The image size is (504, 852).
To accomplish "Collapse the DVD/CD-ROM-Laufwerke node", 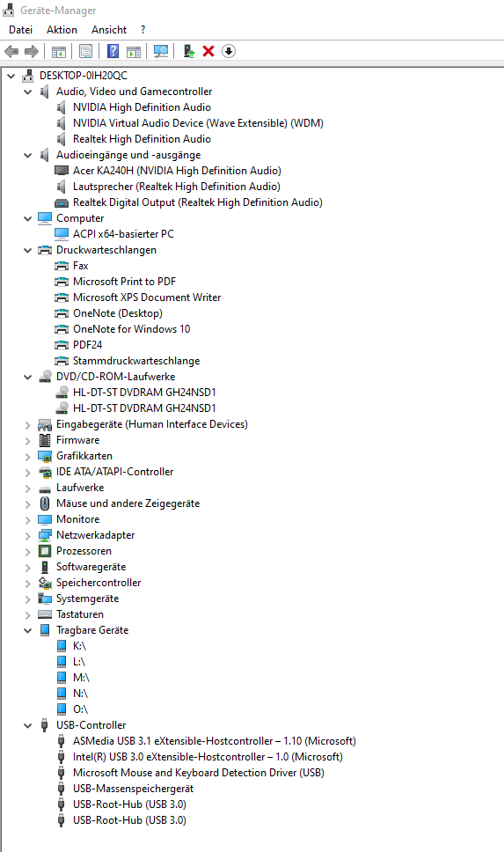I will 27,377.
